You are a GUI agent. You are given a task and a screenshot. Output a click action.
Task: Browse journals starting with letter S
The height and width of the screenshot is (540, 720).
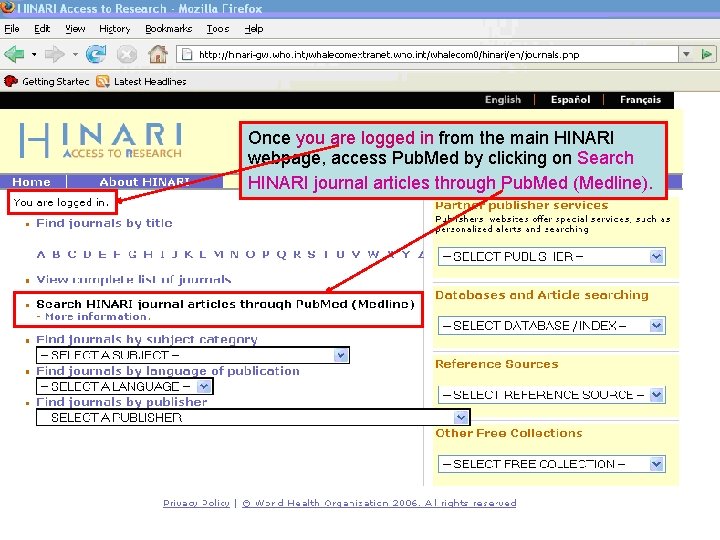[x=311, y=254]
